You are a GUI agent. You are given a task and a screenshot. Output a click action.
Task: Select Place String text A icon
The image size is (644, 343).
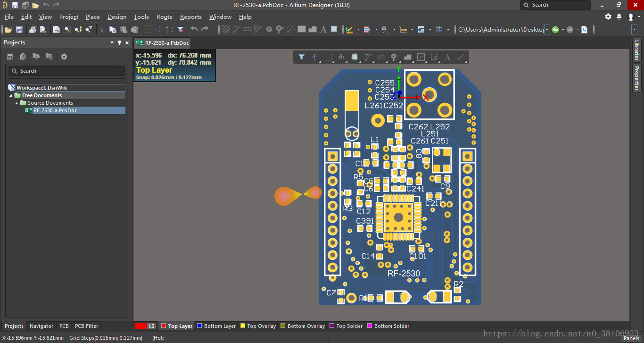[x=323, y=29]
